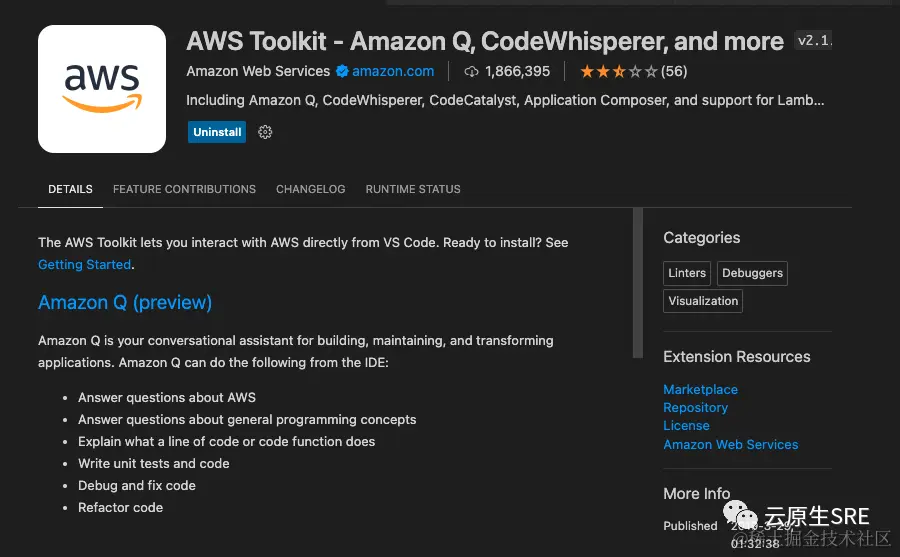Click the install count download icon
Viewport: 900px width, 557px height.
(x=472, y=71)
